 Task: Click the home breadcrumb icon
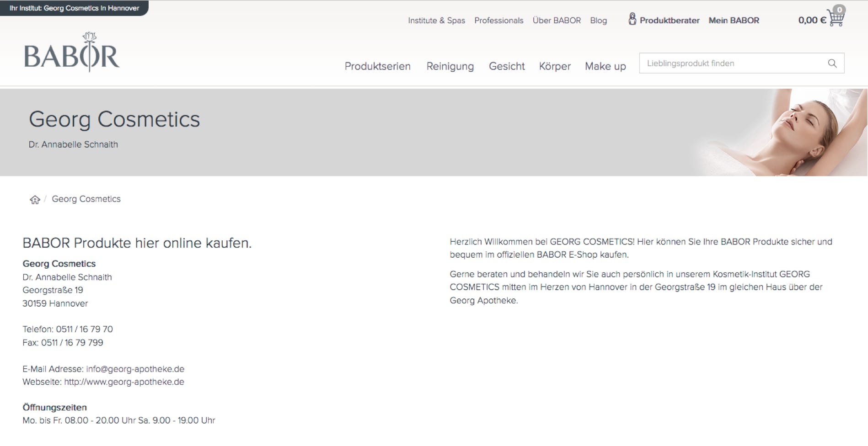coord(35,200)
